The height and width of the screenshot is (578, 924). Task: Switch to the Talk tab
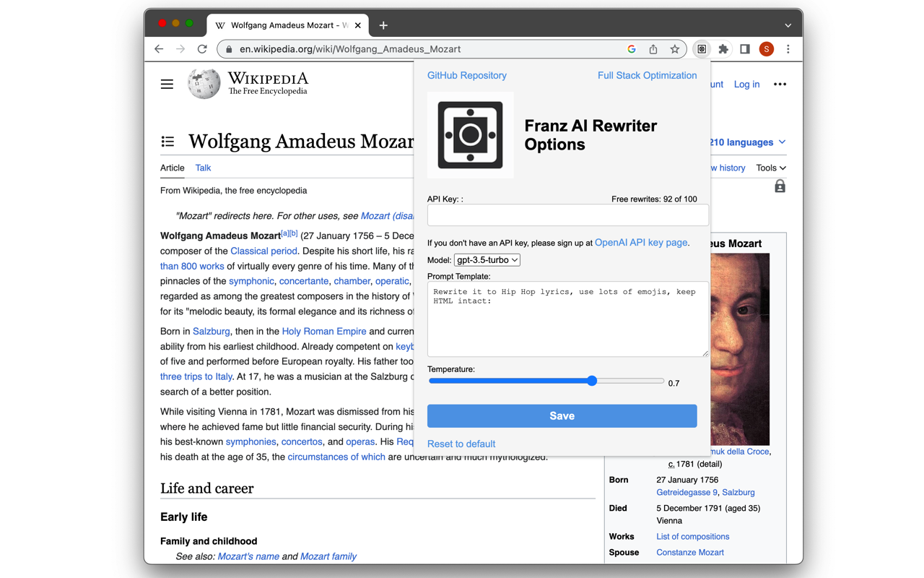203,168
